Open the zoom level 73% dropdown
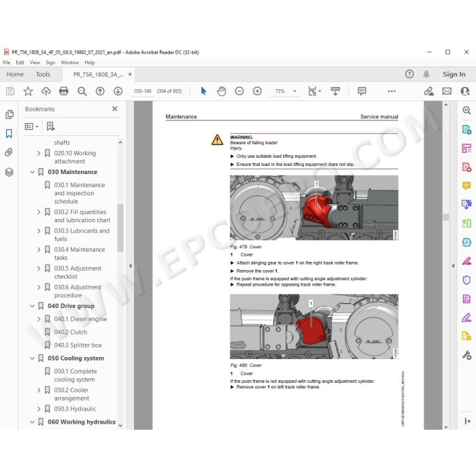The image size is (476, 476). pyautogui.click(x=294, y=91)
